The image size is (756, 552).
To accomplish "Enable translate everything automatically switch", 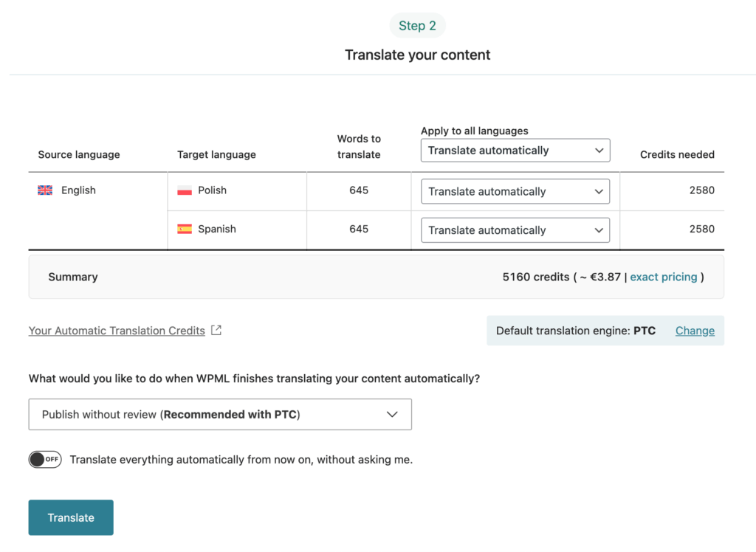I will (45, 459).
